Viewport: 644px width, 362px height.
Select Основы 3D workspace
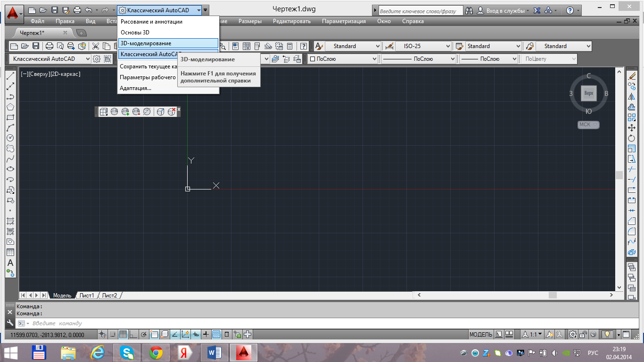(168, 33)
